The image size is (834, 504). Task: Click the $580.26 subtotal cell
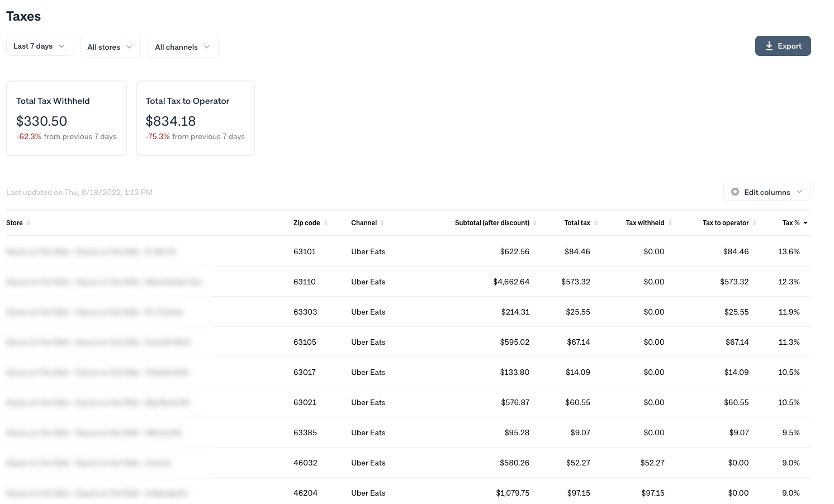515,463
